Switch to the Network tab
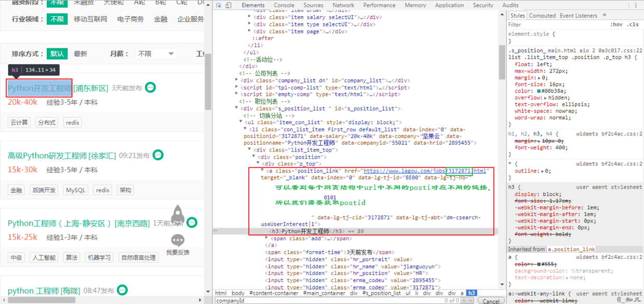Viewport: 644px width, 304px height. [x=343, y=5]
